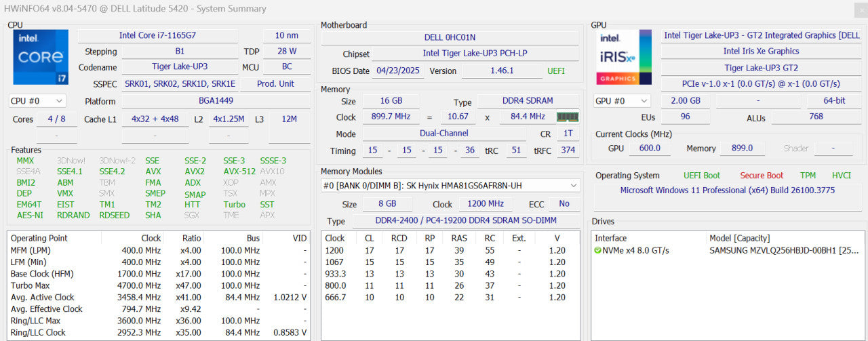Click the PCIe v-1.0 x-1 bus field
The image size is (868, 341).
pyautogui.click(x=762, y=83)
